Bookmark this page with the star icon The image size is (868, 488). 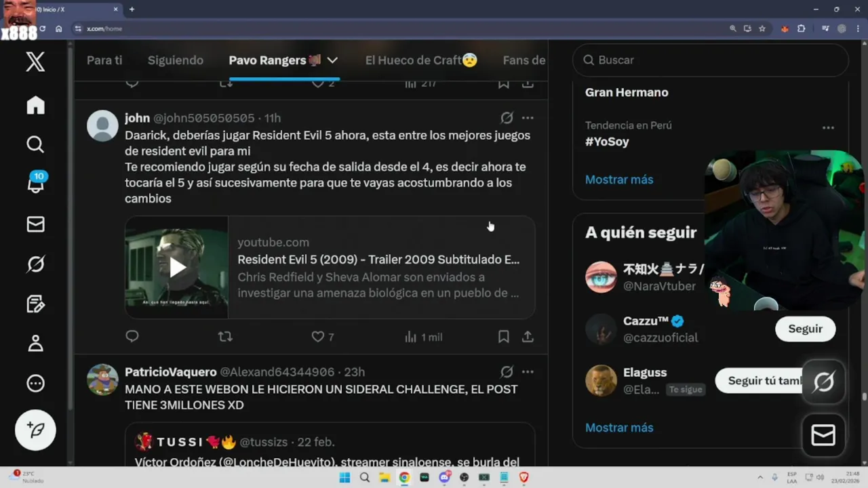762,28
